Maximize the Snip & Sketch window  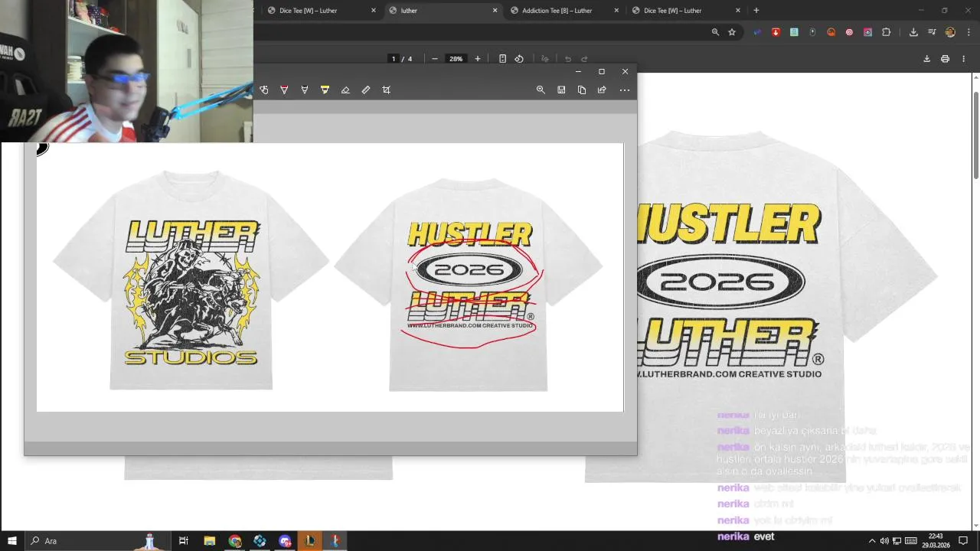click(602, 71)
